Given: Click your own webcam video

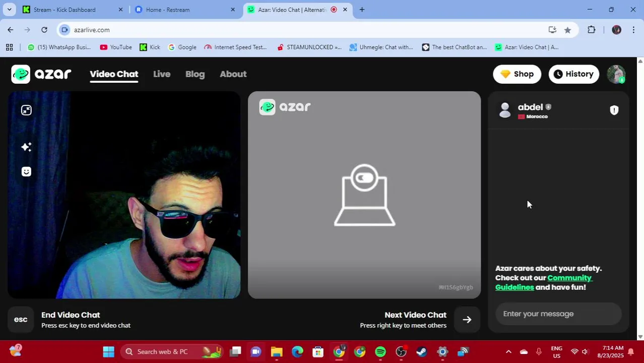Looking at the screenshot, I should pyautogui.click(x=124, y=195).
